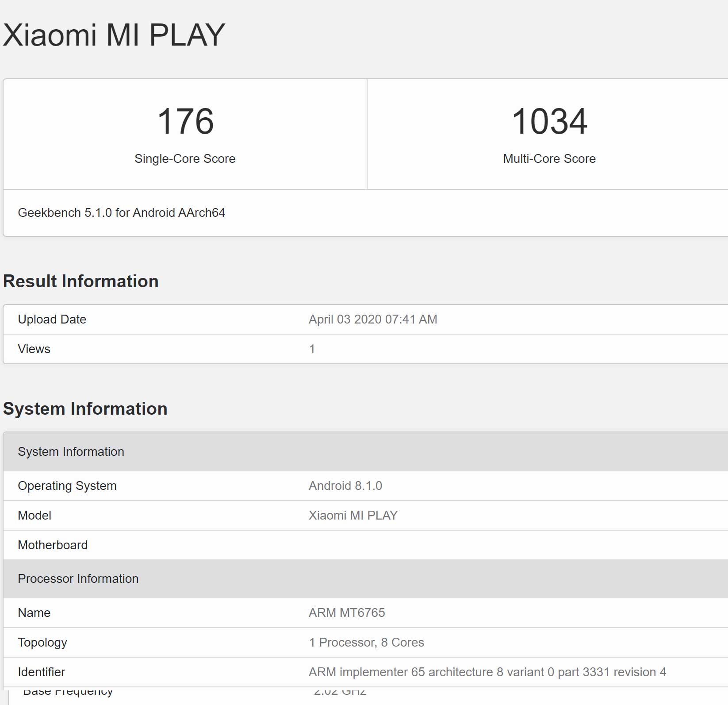Click the large bold System Information heading
The image size is (728, 705).
tap(85, 409)
